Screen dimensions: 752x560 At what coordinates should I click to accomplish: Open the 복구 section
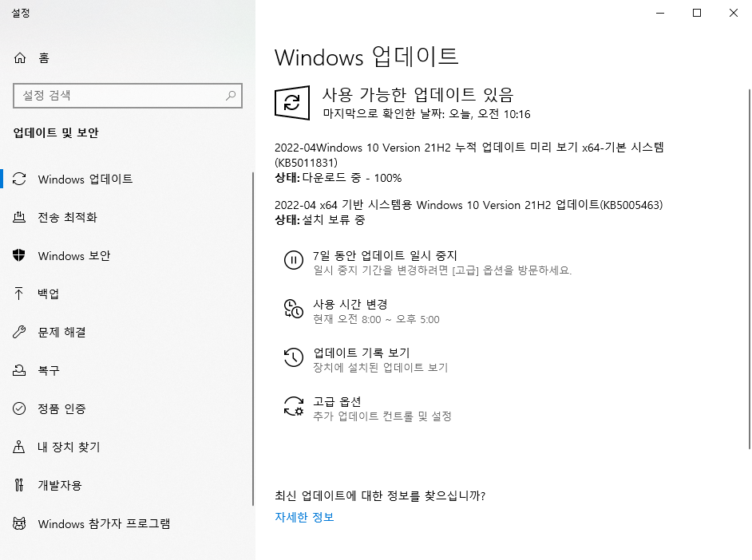126,370
